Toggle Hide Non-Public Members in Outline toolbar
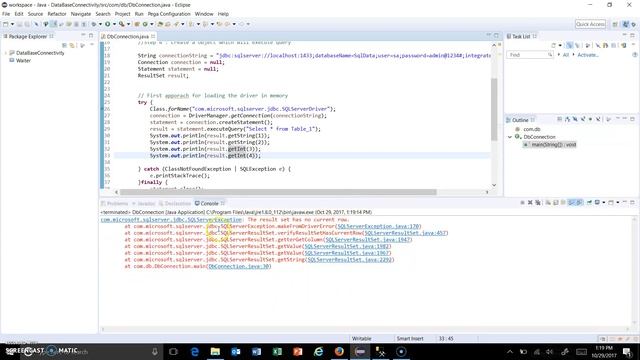The image size is (640, 360). click(591, 119)
